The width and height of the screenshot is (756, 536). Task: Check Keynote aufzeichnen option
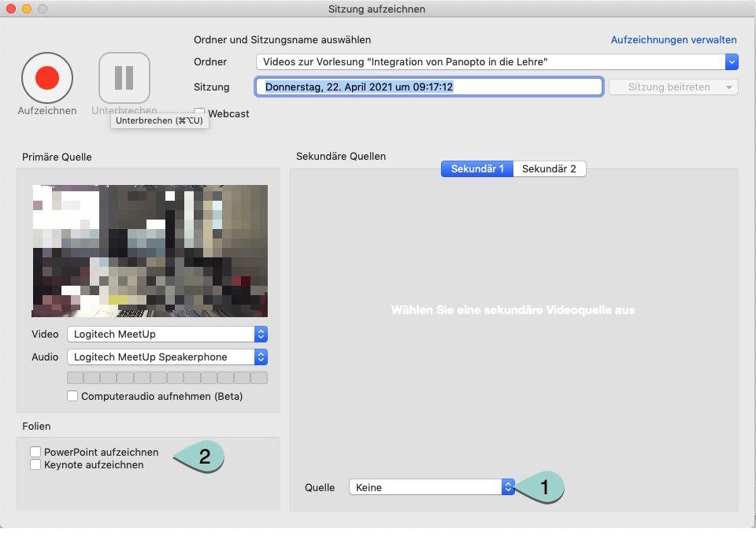coord(35,464)
